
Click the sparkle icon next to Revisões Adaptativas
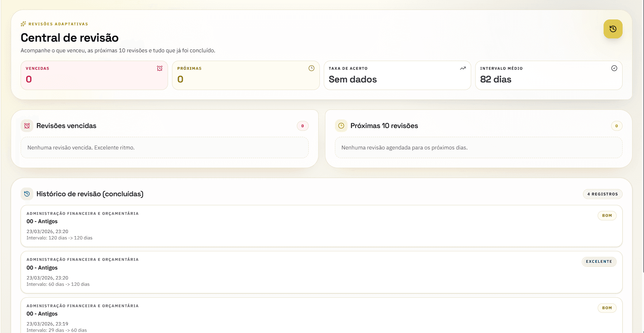click(23, 24)
